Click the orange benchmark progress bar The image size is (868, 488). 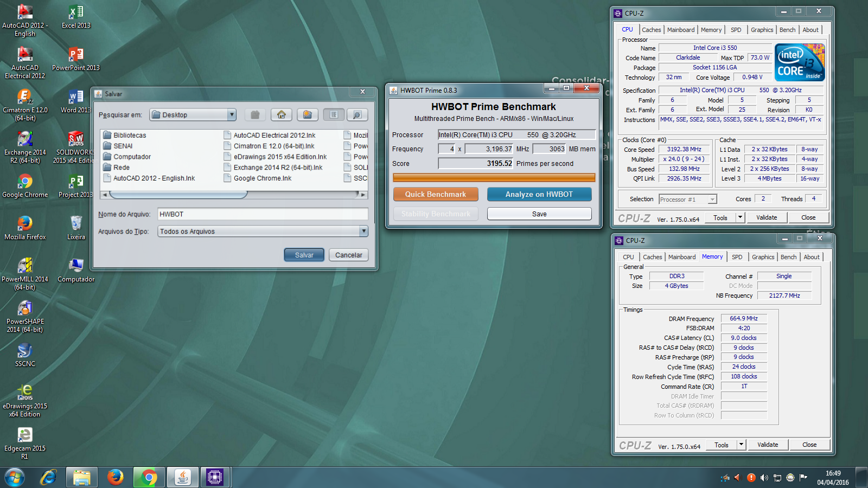click(x=494, y=177)
